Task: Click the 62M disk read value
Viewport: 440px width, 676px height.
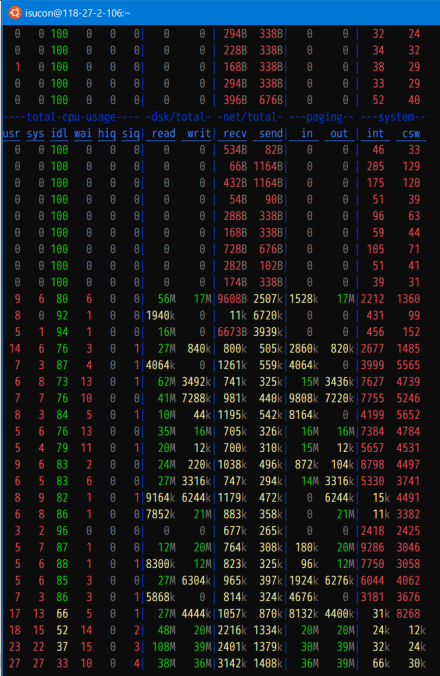Action: point(167,382)
